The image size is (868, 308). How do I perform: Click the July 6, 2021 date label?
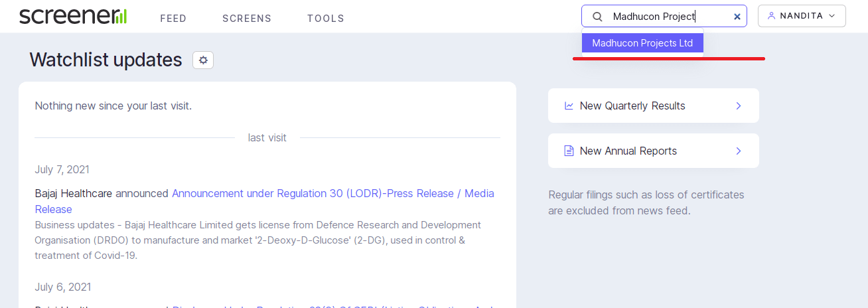63,287
